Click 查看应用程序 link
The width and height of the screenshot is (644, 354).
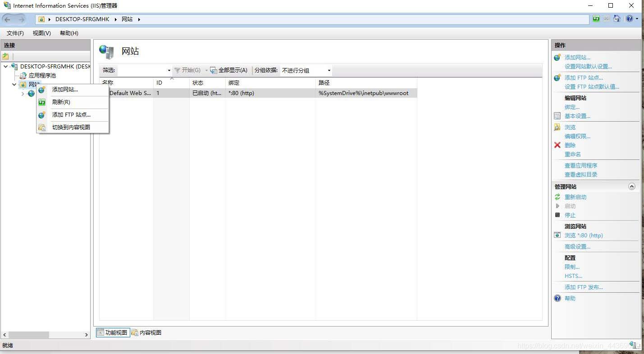[x=581, y=165]
